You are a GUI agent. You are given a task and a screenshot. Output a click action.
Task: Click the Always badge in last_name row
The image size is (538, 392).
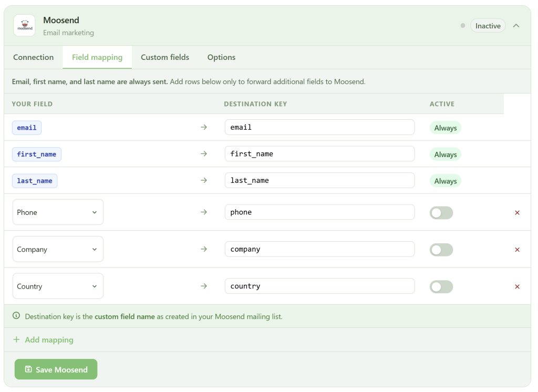[446, 181]
